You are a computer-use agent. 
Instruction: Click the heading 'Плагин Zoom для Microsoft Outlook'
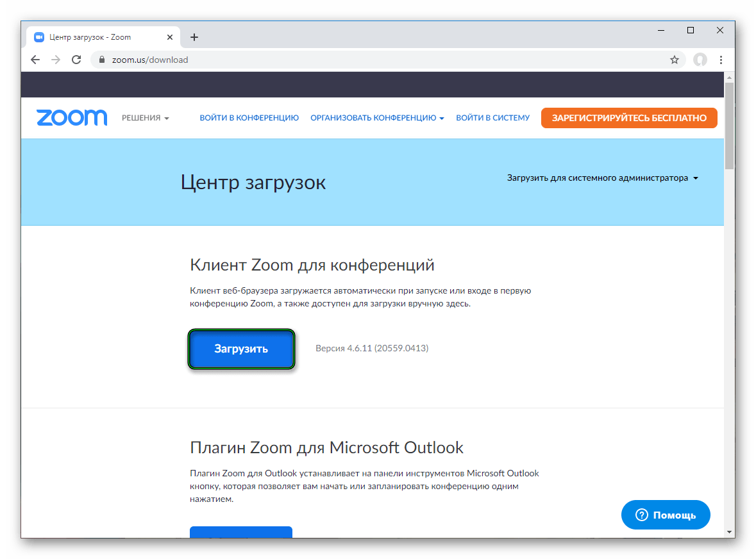326,447
